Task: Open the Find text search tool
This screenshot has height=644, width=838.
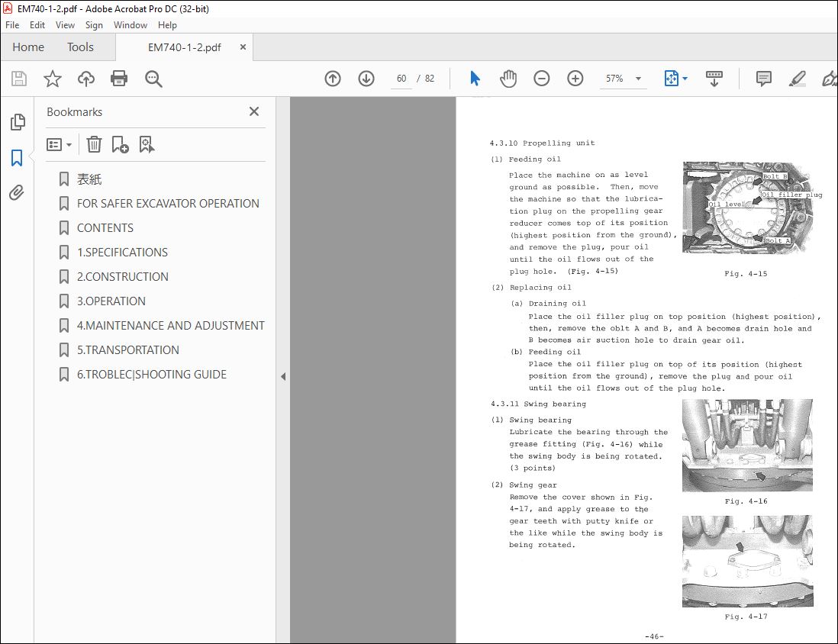Action: click(153, 79)
